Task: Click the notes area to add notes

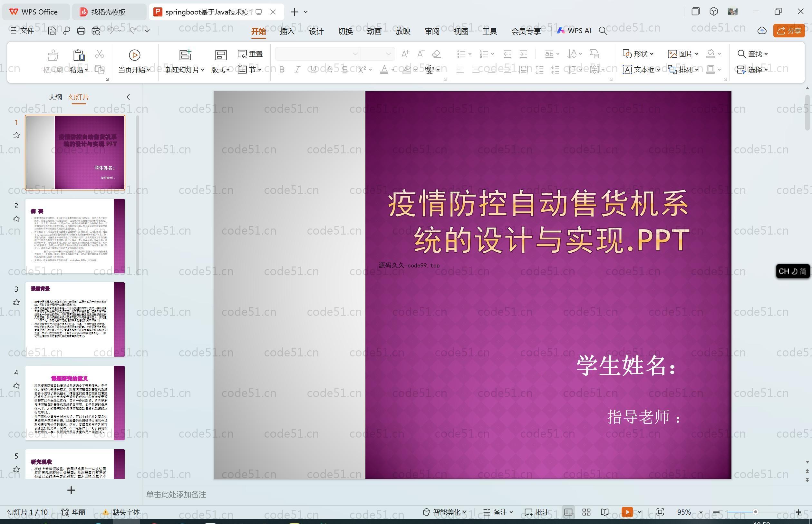Action: click(176, 494)
